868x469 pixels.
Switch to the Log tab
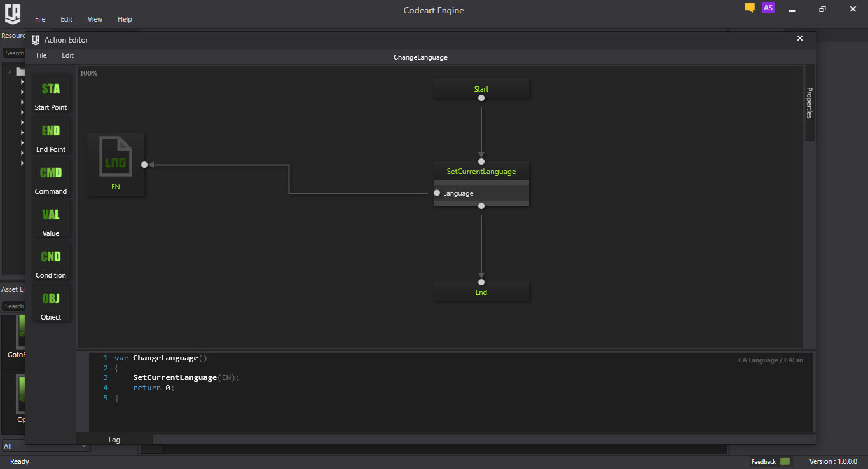[114, 440]
